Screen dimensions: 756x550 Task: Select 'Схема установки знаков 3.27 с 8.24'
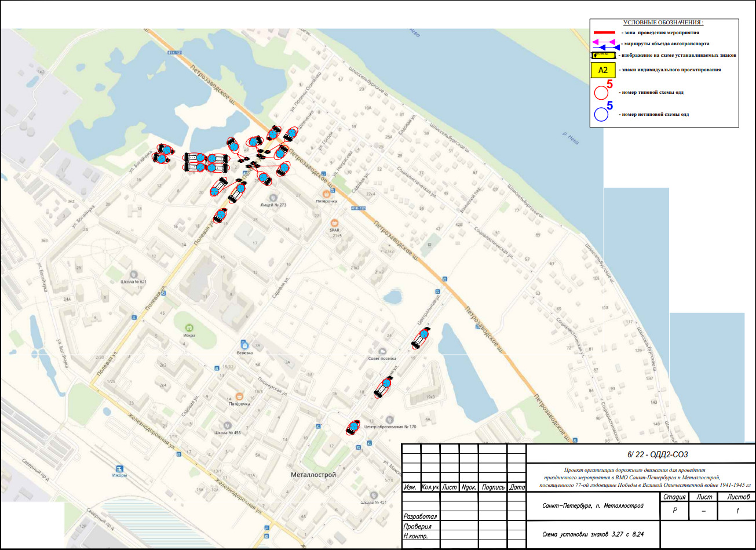tap(593, 534)
